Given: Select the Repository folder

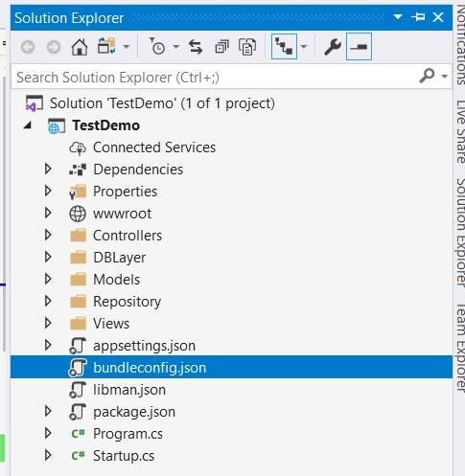Looking at the screenshot, I should pyautogui.click(x=128, y=302).
